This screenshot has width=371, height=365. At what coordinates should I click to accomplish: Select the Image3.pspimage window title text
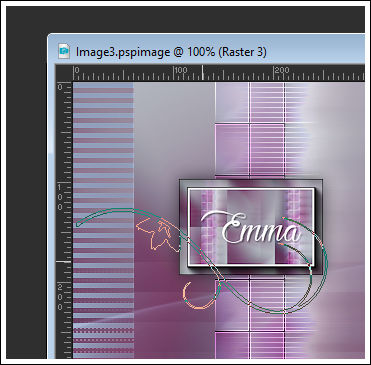[171, 52]
